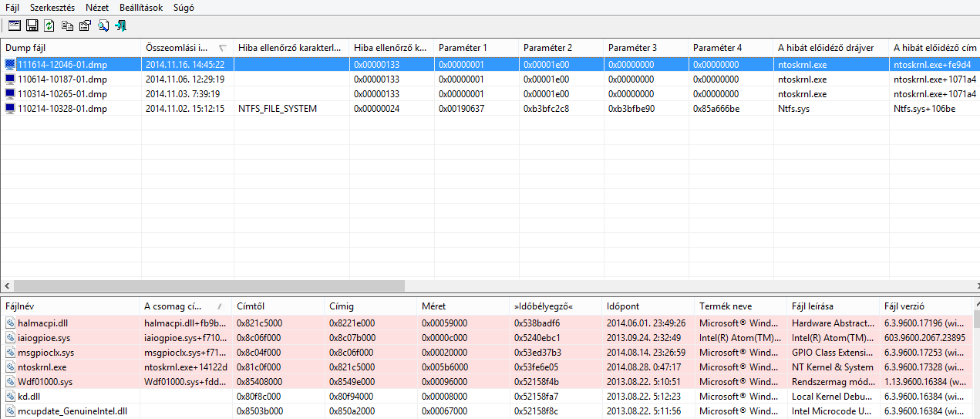Sort lower pane by Termék neve header
Screen dimensions: 980x419
coord(740,306)
